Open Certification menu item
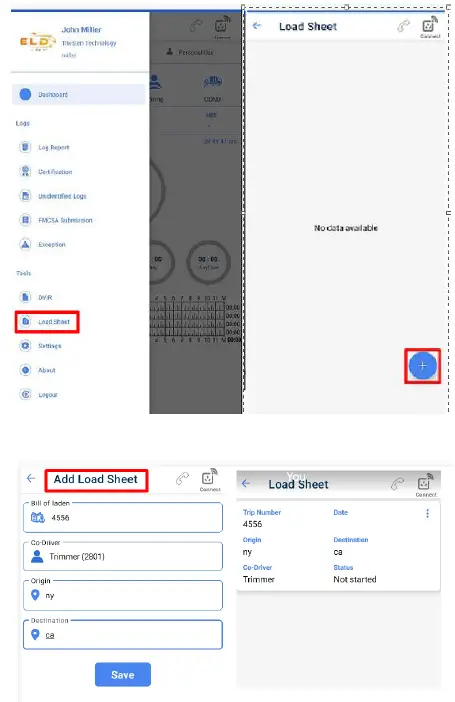Viewport: 455px width, 702px height. (x=55, y=172)
